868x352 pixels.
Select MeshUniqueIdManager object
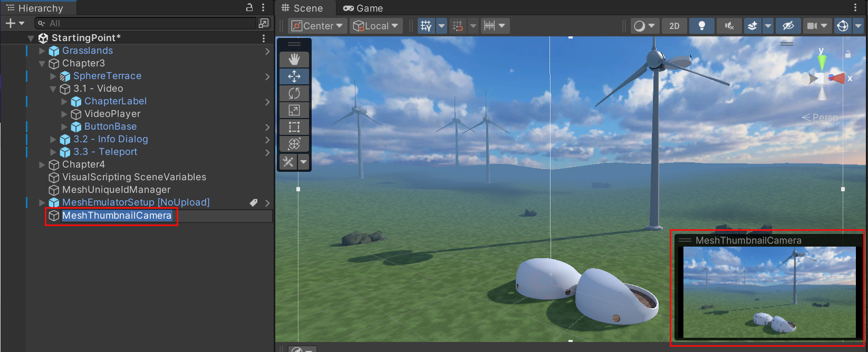click(x=117, y=190)
